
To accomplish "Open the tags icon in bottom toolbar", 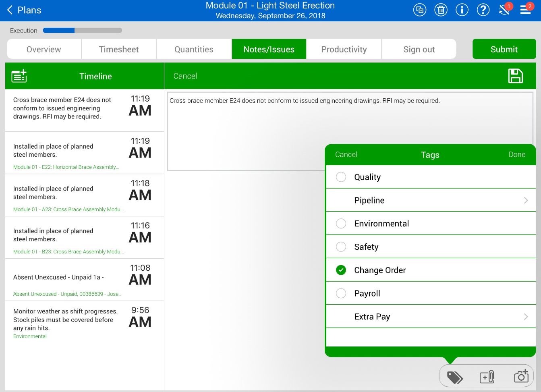I will pos(455,377).
